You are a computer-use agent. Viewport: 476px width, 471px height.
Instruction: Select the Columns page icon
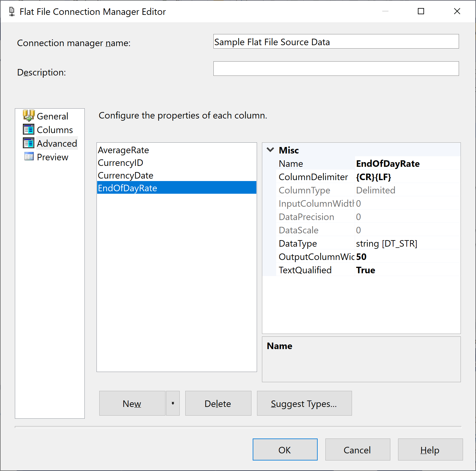click(28, 129)
